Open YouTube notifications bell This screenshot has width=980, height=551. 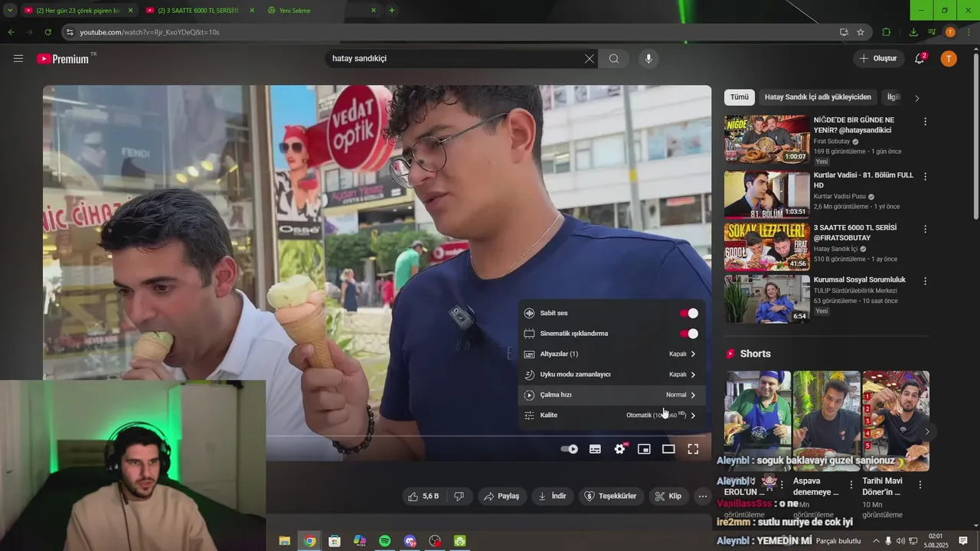click(x=920, y=58)
